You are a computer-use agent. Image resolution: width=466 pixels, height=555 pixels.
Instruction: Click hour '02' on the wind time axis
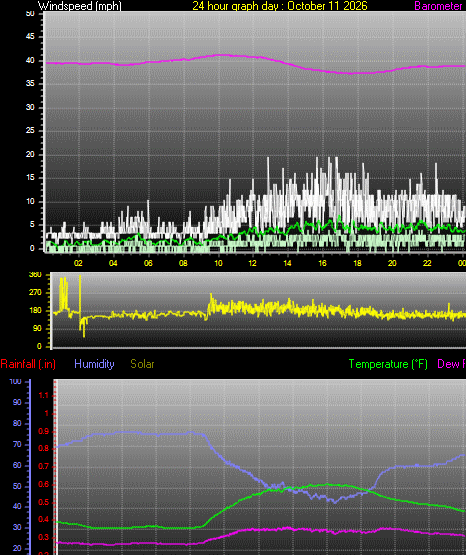tap(78, 263)
